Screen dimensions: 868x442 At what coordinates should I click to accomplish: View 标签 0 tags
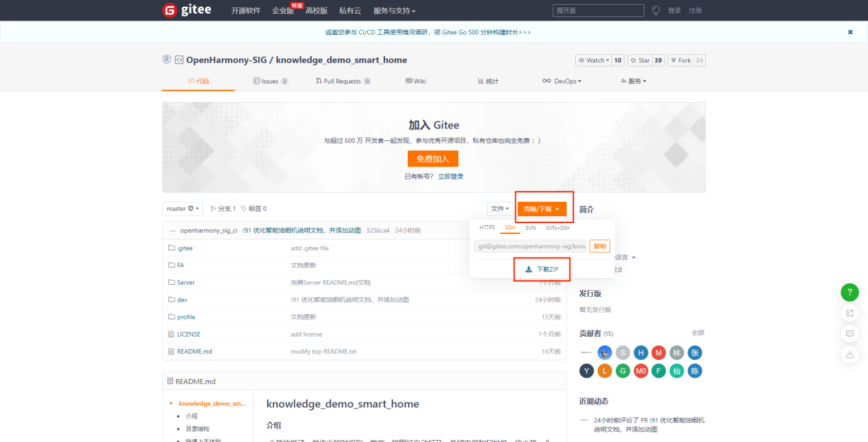(254, 209)
